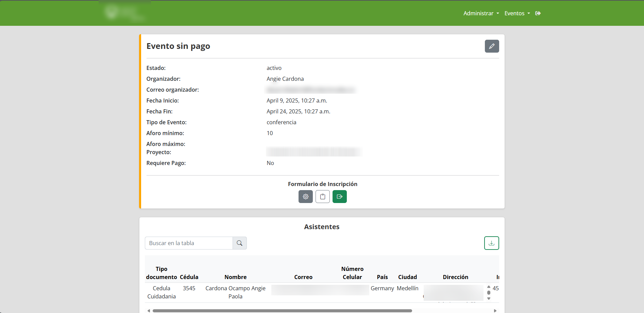Open the Eventos dropdown menu
644x313 pixels.
click(x=517, y=13)
